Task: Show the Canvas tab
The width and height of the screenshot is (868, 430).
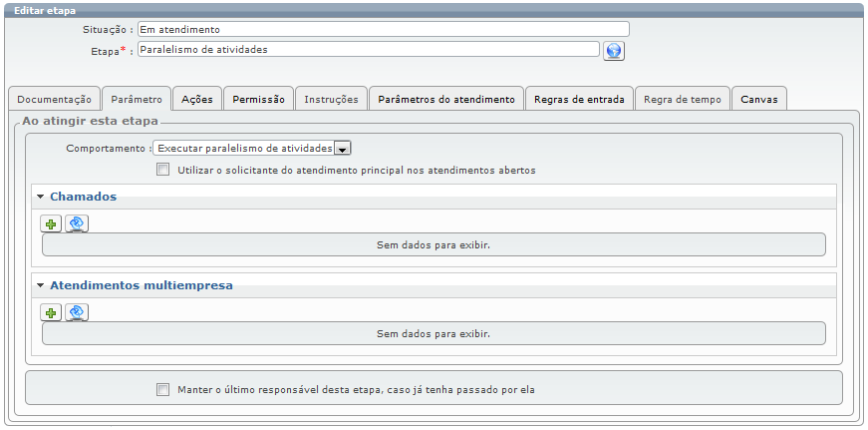Action: pos(758,100)
